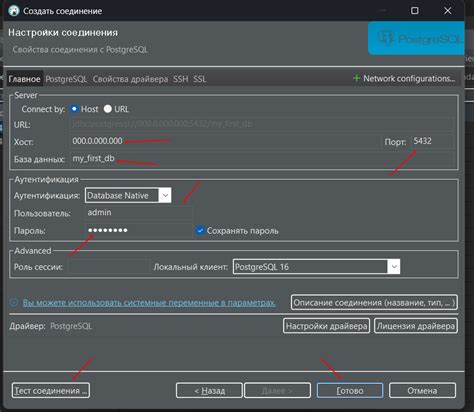
Task: Switch to the PostgreSQL tab
Action: point(66,79)
